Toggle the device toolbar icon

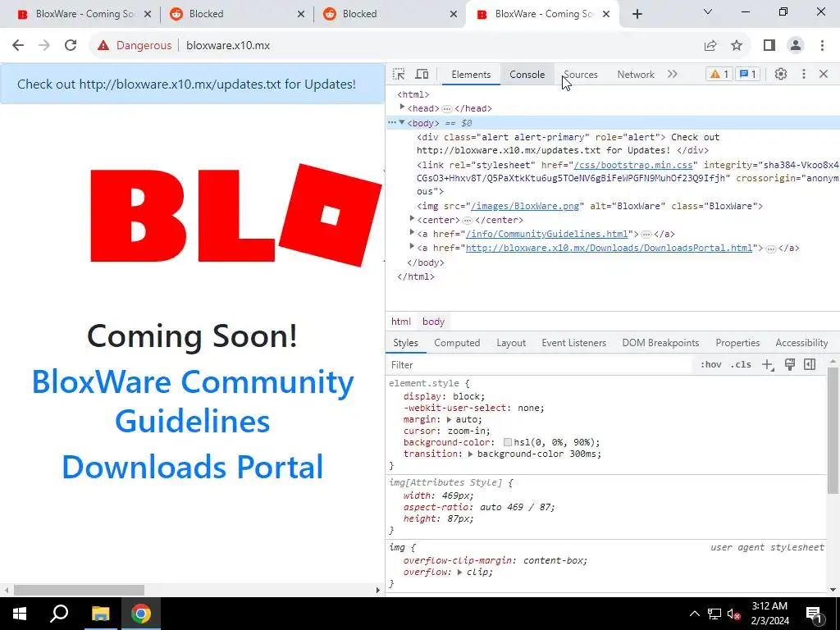click(x=422, y=74)
